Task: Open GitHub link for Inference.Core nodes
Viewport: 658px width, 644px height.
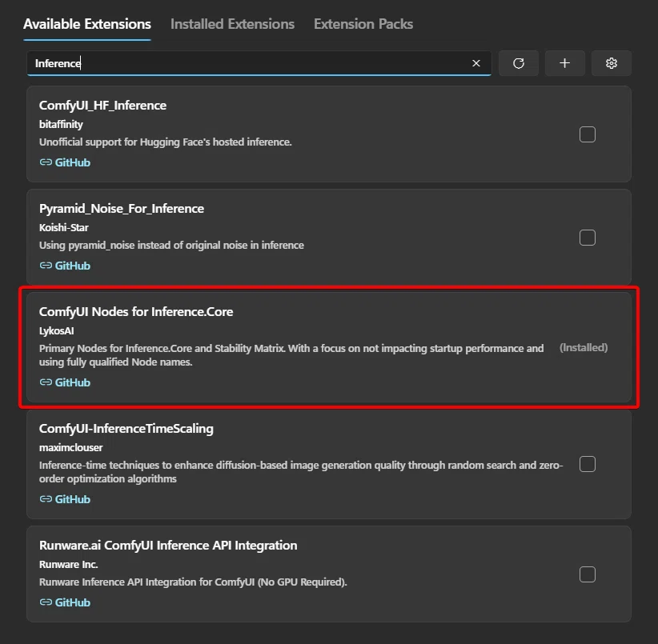Action: [x=65, y=382]
